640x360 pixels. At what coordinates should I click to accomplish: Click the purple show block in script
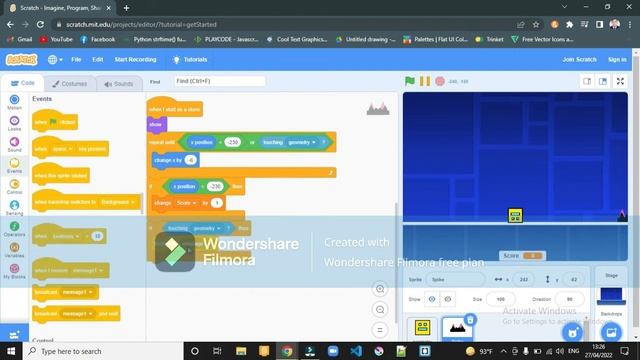point(156,124)
